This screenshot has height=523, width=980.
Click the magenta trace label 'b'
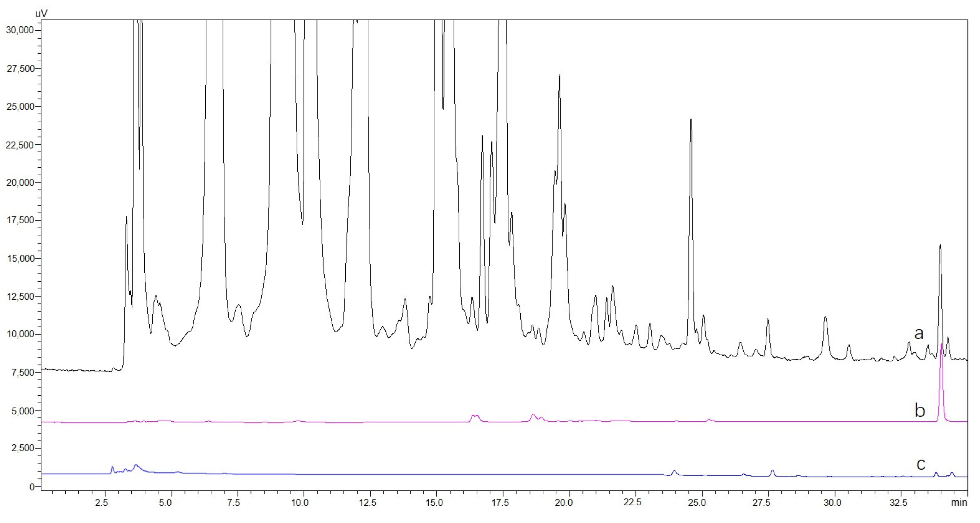919,410
